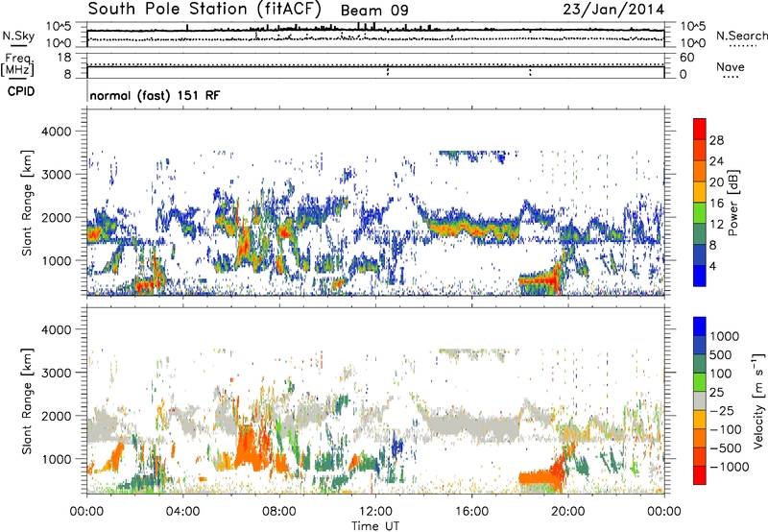Click the 'Nave' legend label
The image size is (768, 532).
tap(731, 67)
